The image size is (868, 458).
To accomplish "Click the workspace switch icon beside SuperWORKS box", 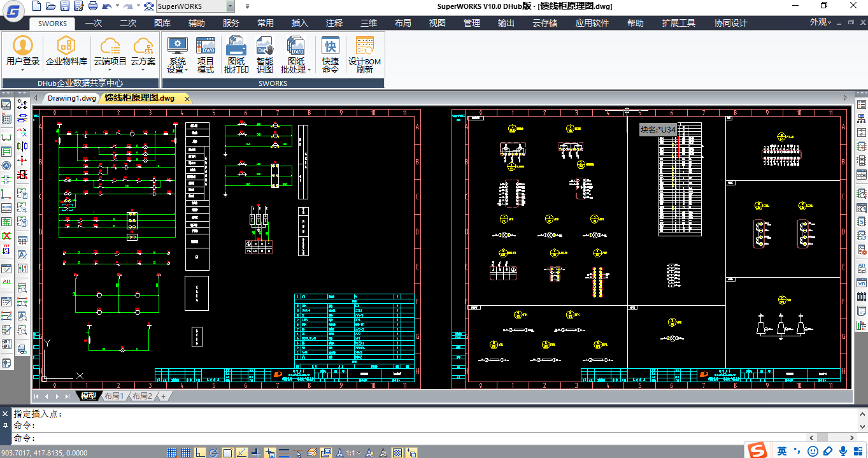I will pos(149,6).
